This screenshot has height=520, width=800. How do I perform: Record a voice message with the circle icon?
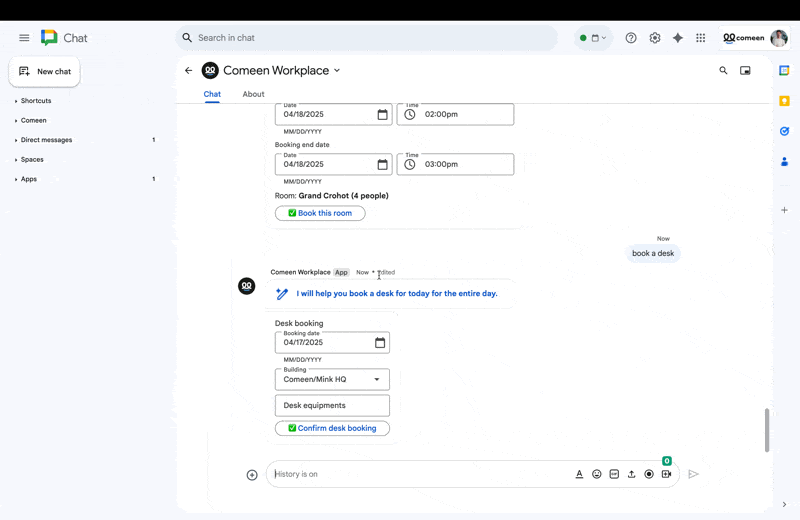pos(648,474)
